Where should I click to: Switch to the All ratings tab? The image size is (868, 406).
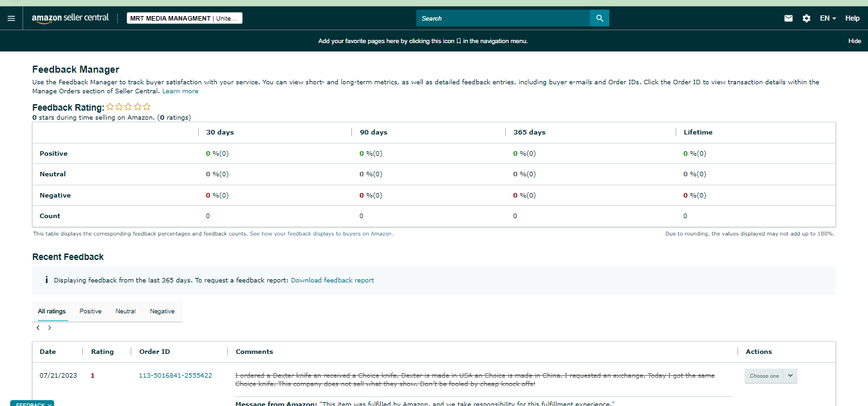51,311
